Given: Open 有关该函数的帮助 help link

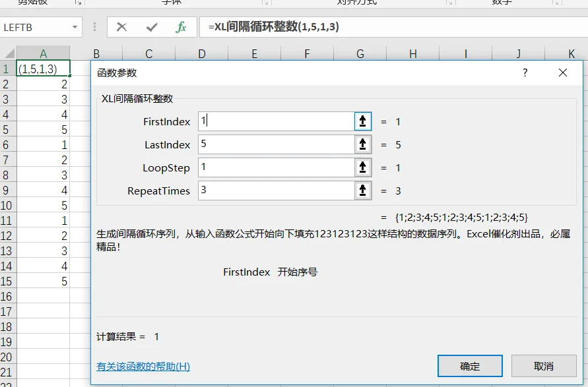Looking at the screenshot, I should click(143, 367).
